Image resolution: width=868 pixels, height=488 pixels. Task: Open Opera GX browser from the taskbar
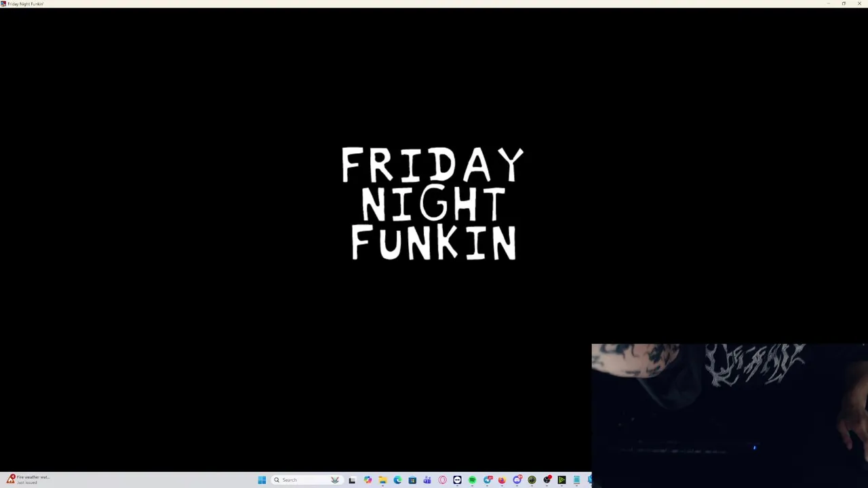442,480
